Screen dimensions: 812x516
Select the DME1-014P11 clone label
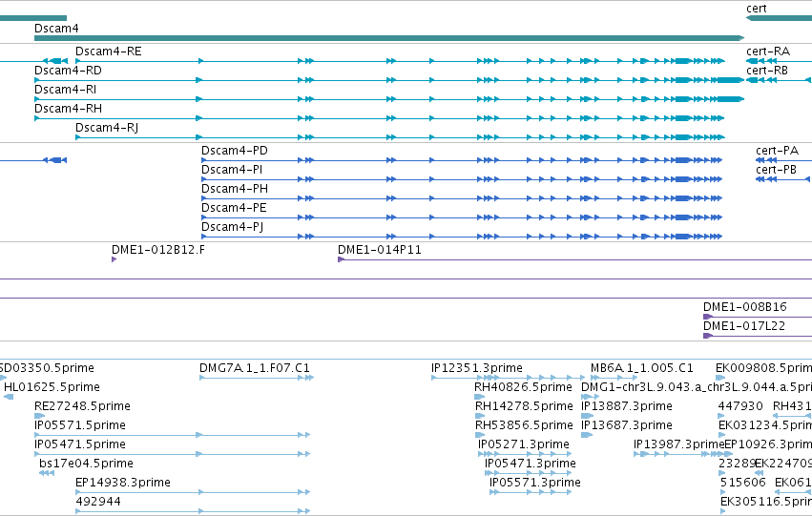[x=380, y=250]
